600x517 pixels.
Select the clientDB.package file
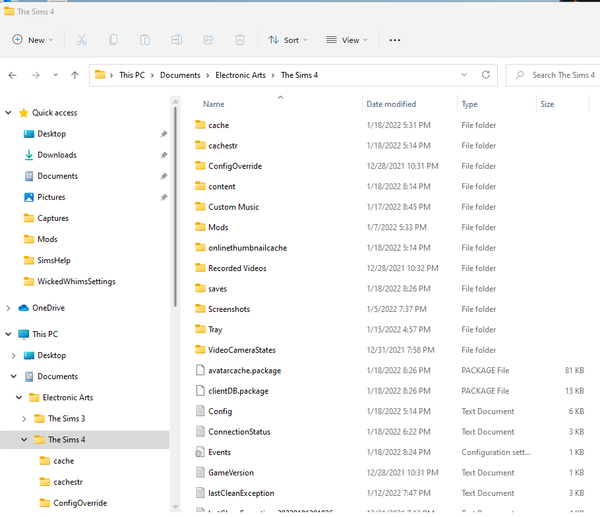pos(390,391)
